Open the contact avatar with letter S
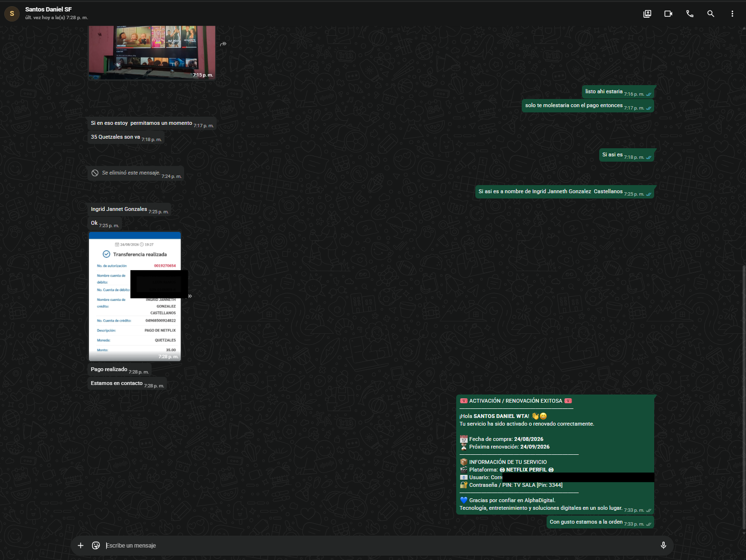746x560 pixels. tap(12, 13)
